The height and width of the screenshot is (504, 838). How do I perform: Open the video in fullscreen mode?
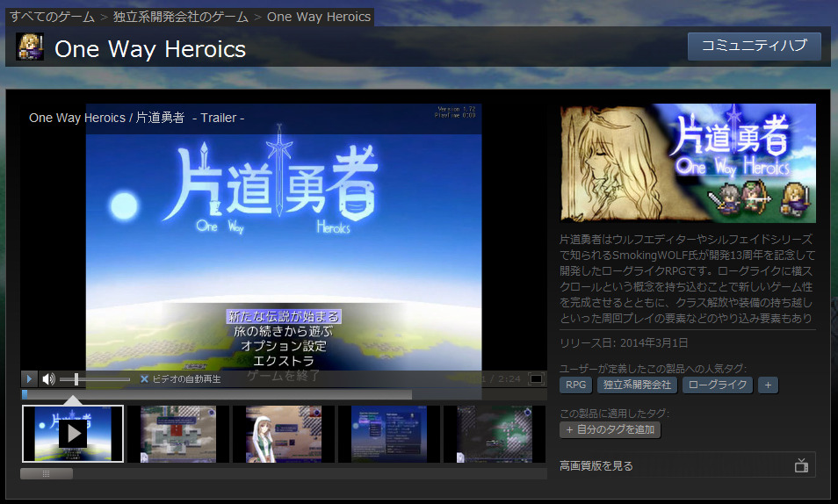tap(536, 379)
